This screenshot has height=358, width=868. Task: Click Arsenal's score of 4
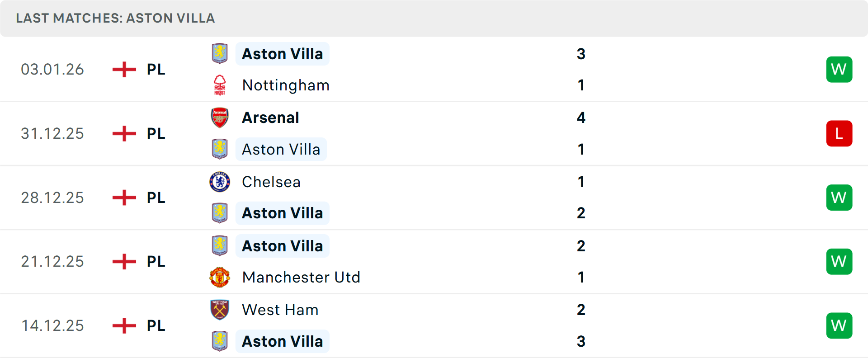click(581, 118)
